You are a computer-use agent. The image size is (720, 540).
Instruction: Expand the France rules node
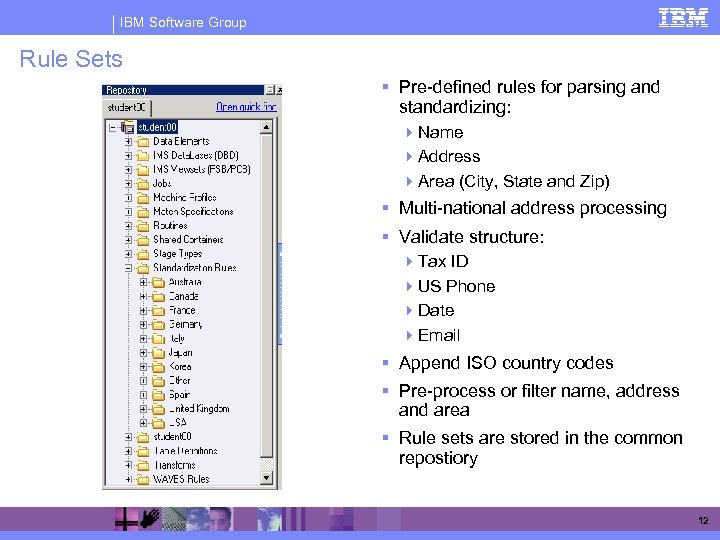143,310
